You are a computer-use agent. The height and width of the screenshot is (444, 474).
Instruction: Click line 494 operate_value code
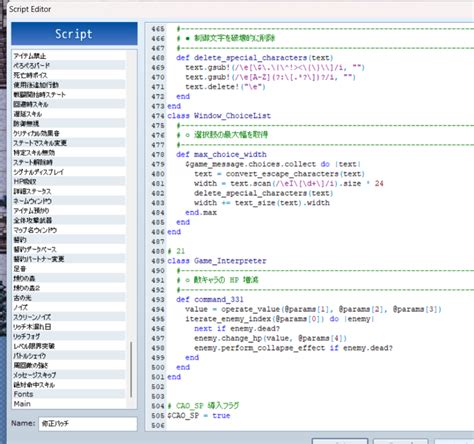(313, 309)
